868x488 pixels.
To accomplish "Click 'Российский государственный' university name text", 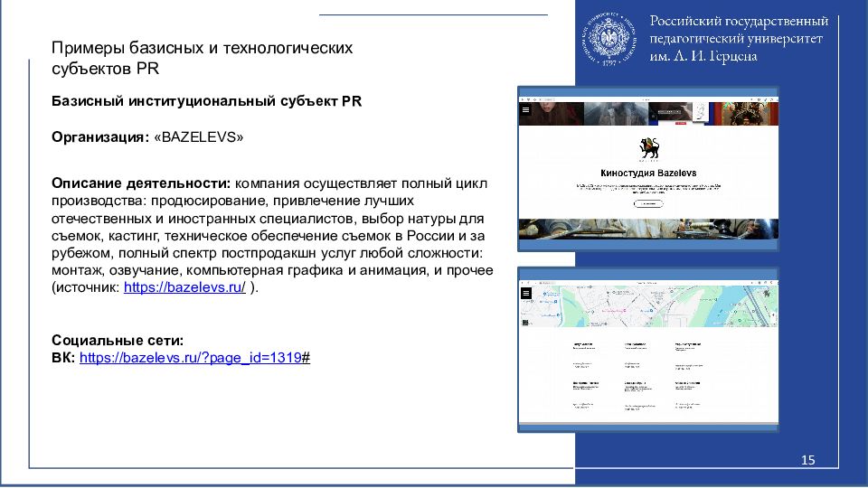I will click(x=739, y=21).
